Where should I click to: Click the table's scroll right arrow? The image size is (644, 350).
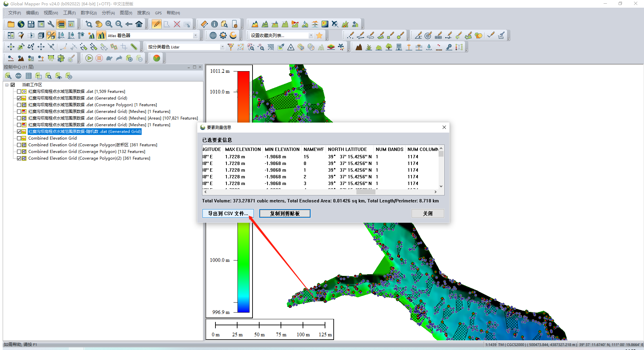pyautogui.click(x=435, y=192)
